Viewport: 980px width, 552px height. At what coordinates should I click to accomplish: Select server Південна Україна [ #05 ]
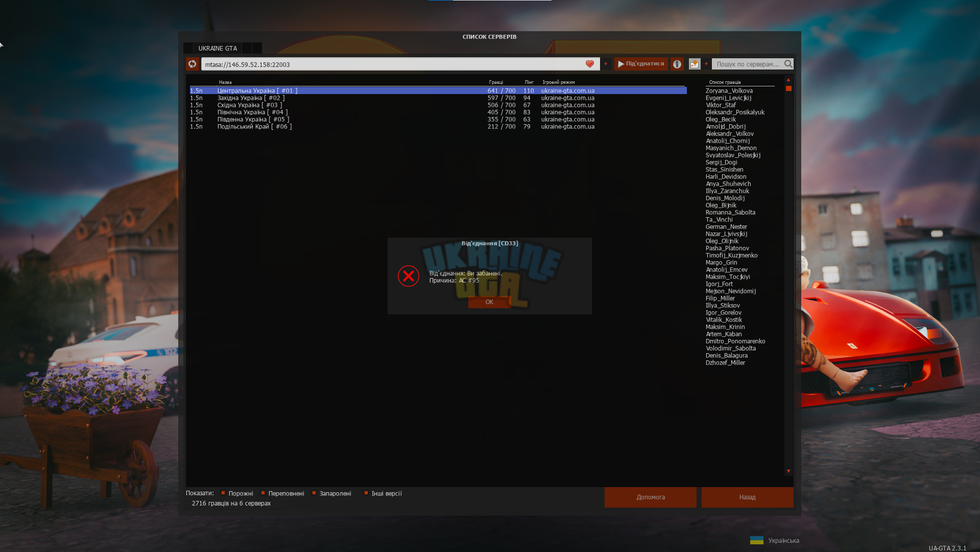[438, 119]
